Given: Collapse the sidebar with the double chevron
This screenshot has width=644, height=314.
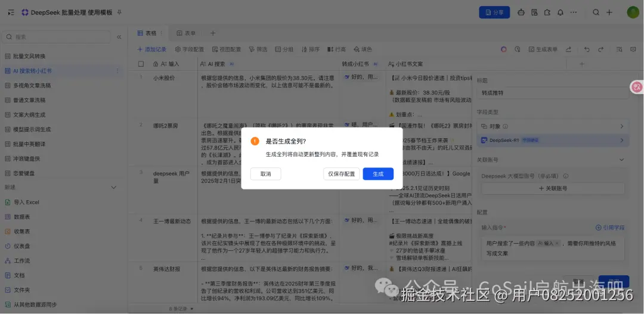Looking at the screenshot, I should 119,37.
